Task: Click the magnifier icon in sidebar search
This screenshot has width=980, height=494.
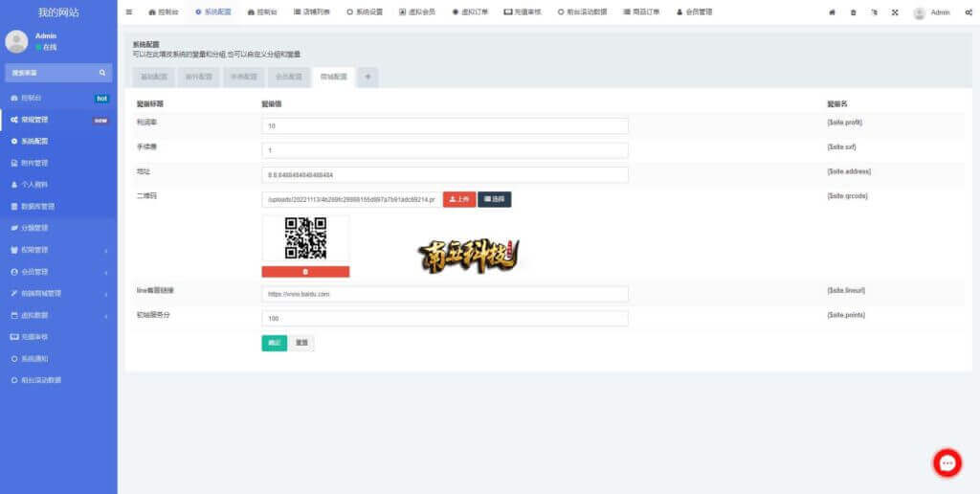Action: pos(102,73)
